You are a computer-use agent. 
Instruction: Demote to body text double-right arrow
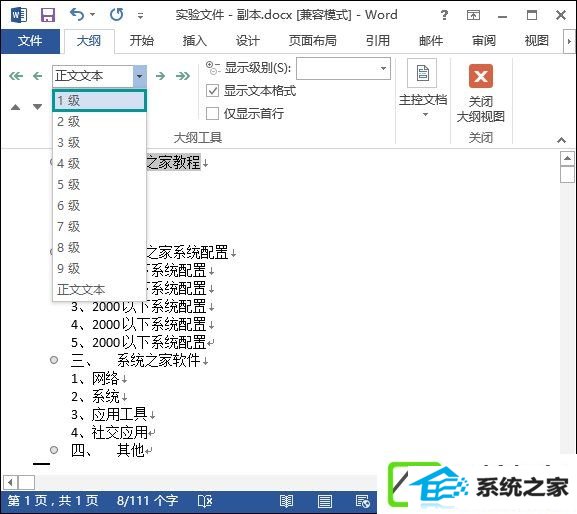click(183, 76)
